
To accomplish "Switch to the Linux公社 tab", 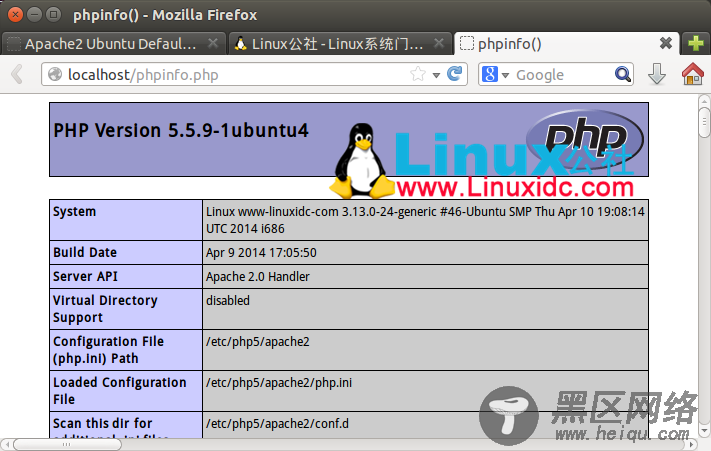I will pos(340,44).
